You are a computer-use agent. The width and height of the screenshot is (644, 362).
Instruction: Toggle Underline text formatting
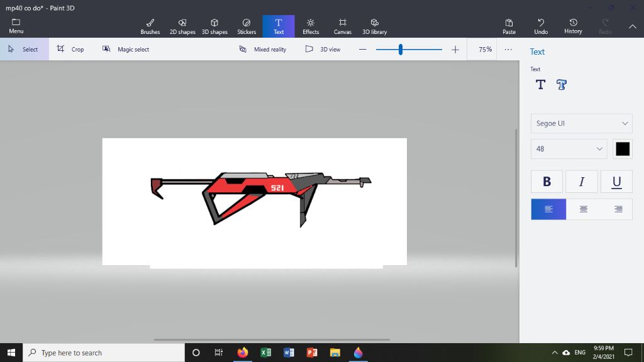(616, 182)
